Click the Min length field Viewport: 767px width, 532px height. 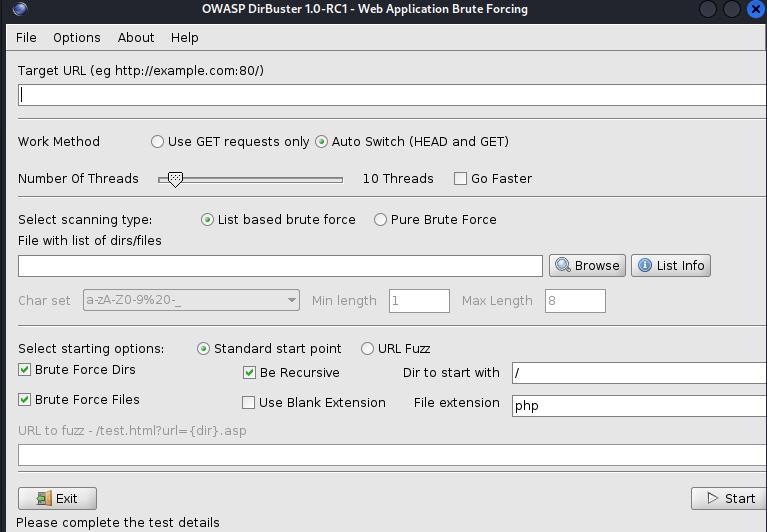[x=419, y=301]
